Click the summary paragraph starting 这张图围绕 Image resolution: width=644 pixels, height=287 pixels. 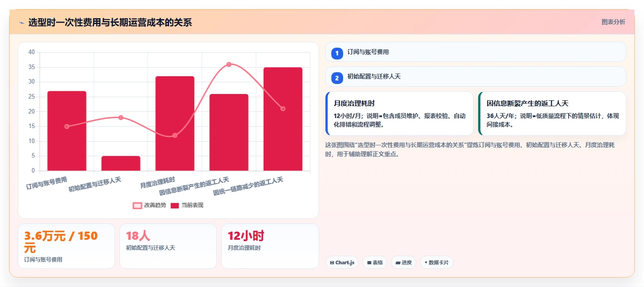pyautogui.click(x=470, y=149)
